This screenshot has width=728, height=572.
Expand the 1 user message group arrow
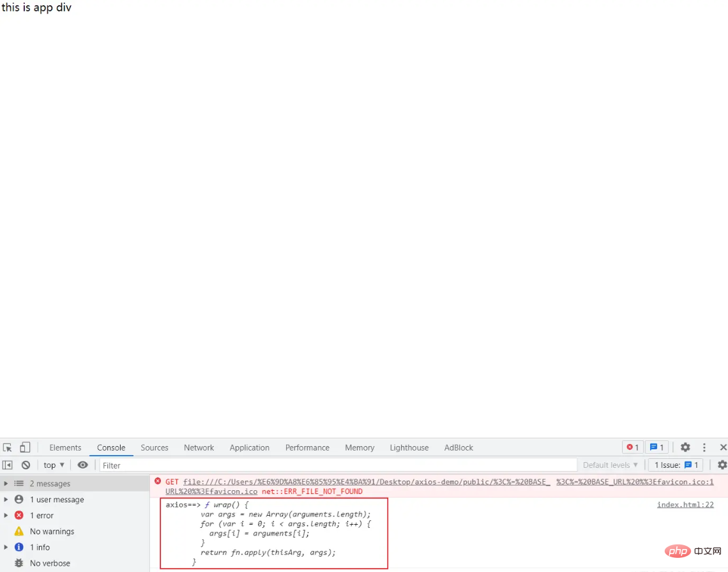6,499
